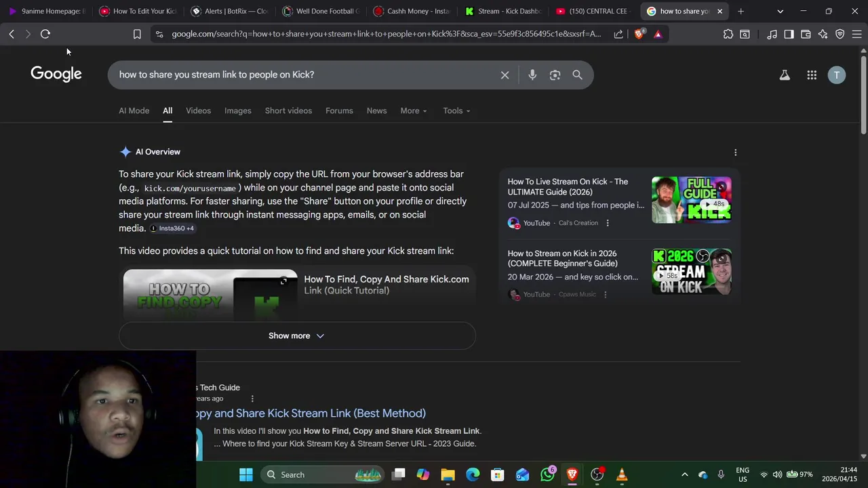Open the share page icon in address bar
Screen dimensions: 868x488
[618, 34]
